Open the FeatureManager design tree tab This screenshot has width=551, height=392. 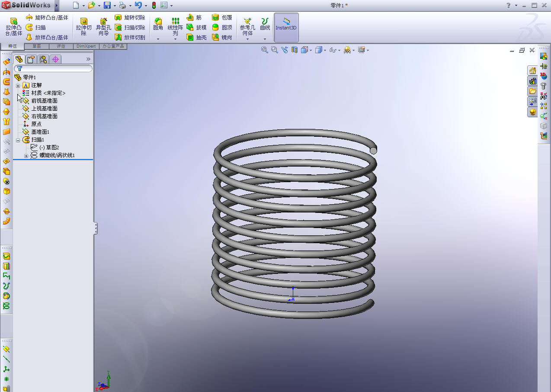19,59
